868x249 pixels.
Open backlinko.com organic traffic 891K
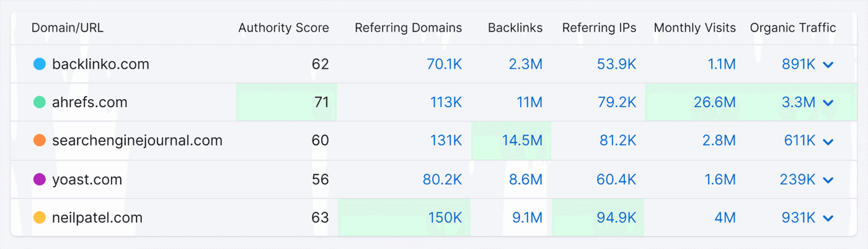pyautogui.click(x=799, y=64)
